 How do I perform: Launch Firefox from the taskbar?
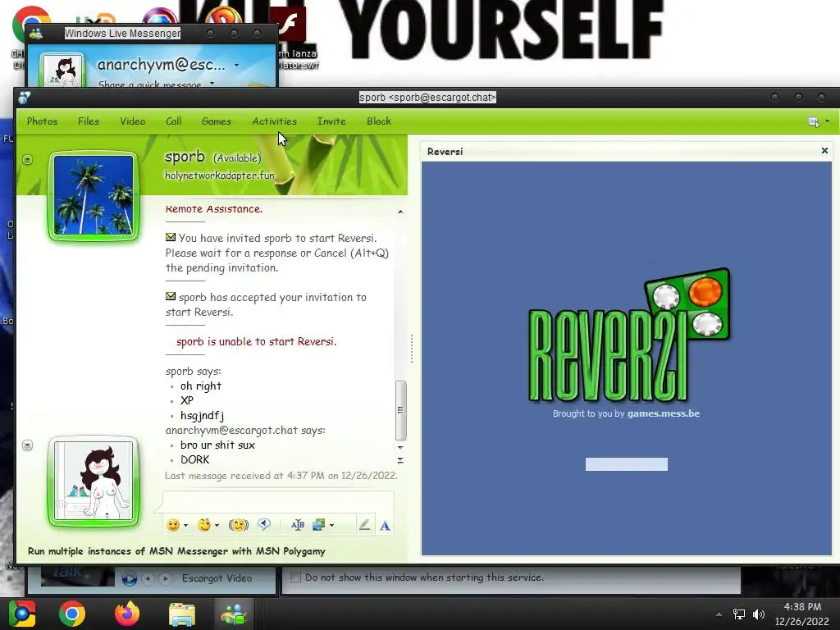pyautogui.click(x=127, y=614)
